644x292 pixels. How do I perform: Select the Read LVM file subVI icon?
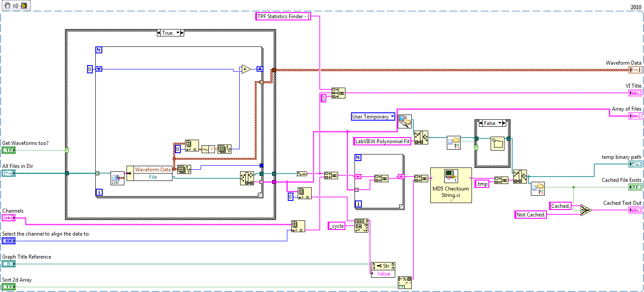[117, 178]
